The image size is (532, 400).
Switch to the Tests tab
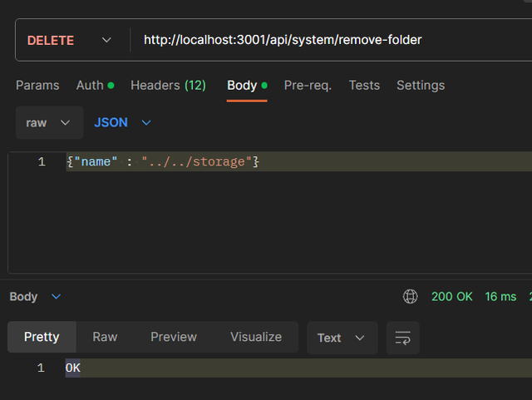coord(364,85)
